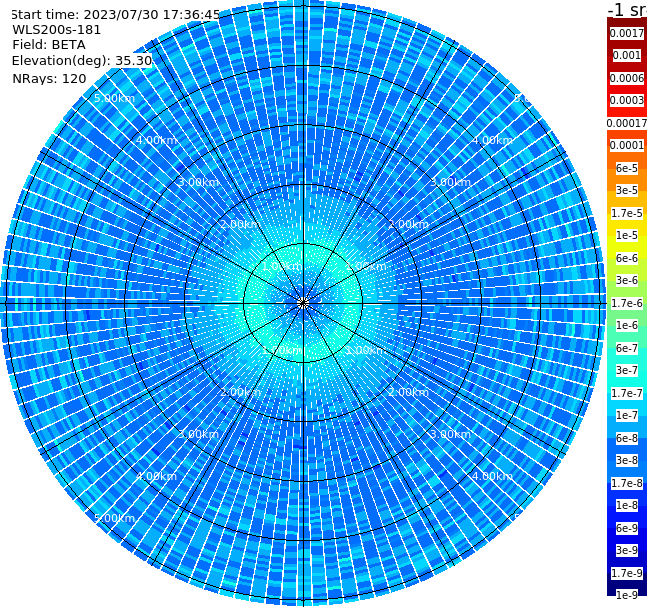Select the 6e-7 colorbar tick
The width and height of the screenshot is (647, 607).
pos(627,348)
